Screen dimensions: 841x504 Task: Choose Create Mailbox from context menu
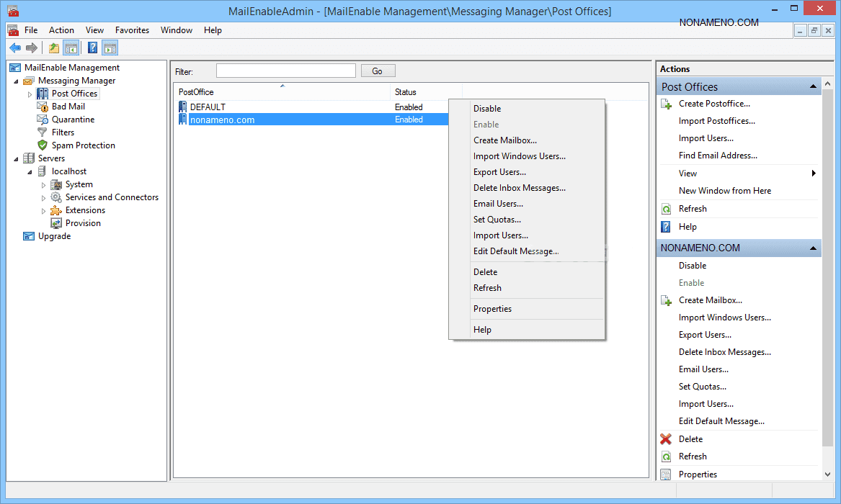(x=504, y=140)
